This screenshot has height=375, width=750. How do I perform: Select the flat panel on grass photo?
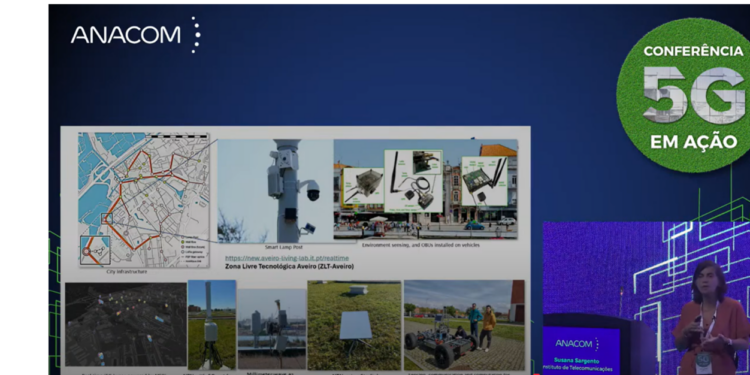pyautogui.click(x=354, y=325)
